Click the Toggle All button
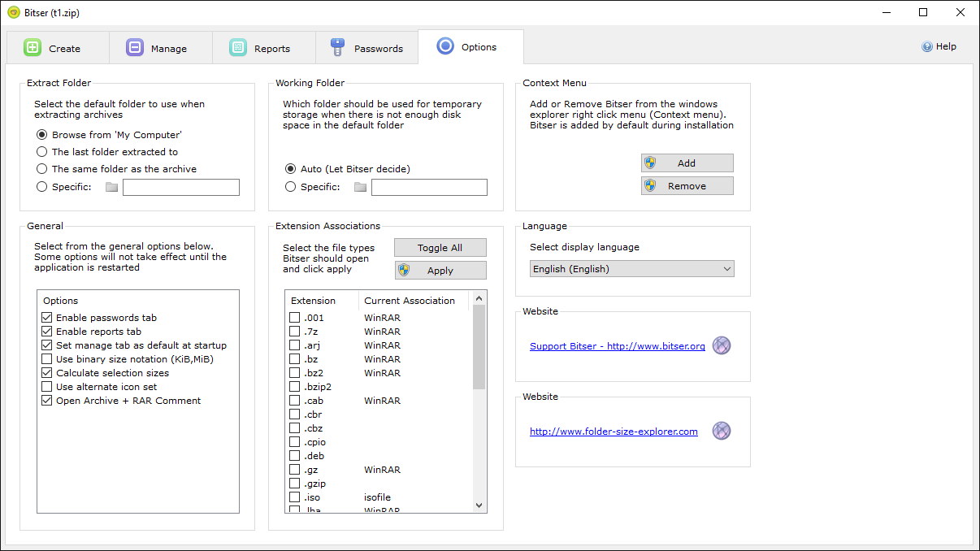The height and width of the screenshot is (551, 980). click(x=440, y=247)
